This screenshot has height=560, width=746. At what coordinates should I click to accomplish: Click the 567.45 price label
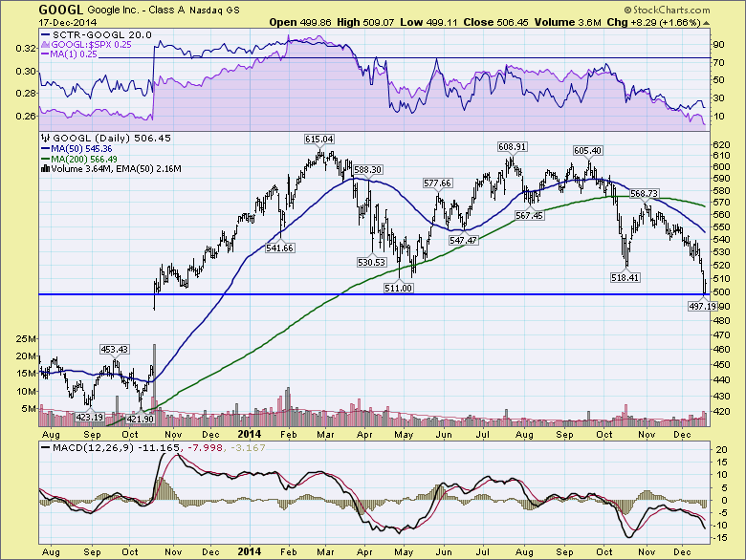point(529,216)
